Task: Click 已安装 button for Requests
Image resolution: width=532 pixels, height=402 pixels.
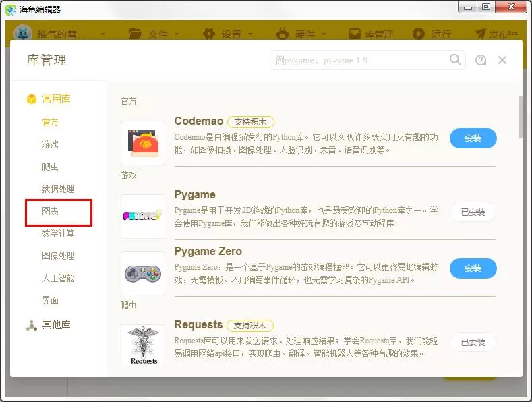Action: [473, 342]
